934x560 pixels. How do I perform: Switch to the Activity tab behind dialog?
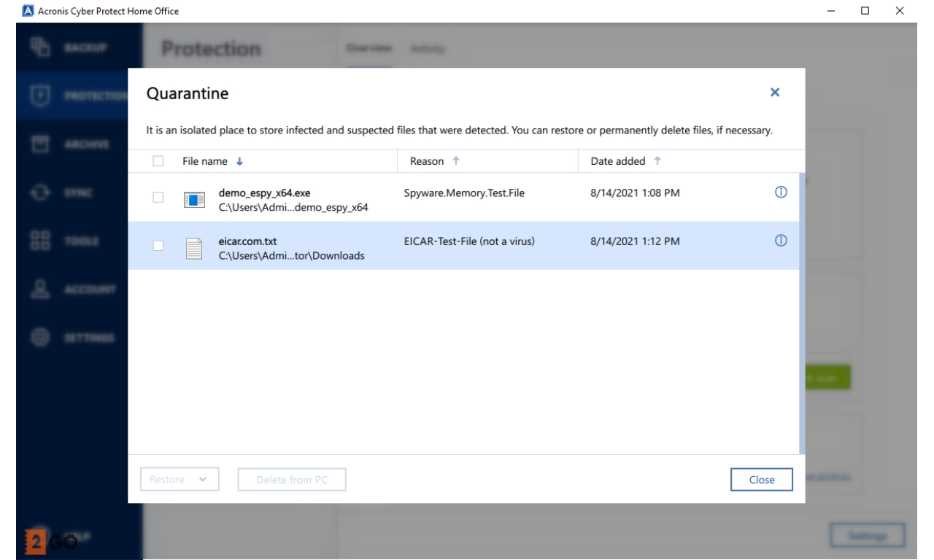(x=428, y=48)
